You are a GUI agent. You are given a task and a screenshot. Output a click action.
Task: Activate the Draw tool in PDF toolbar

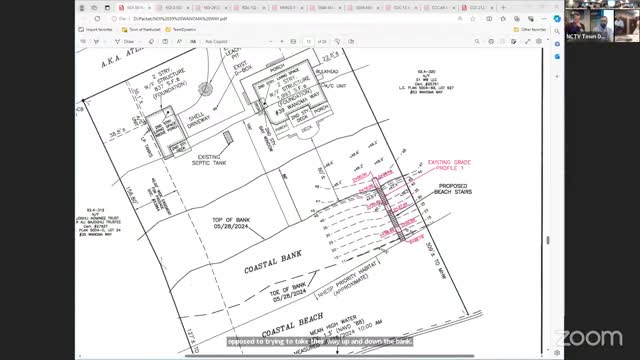[x=124, y=42]
